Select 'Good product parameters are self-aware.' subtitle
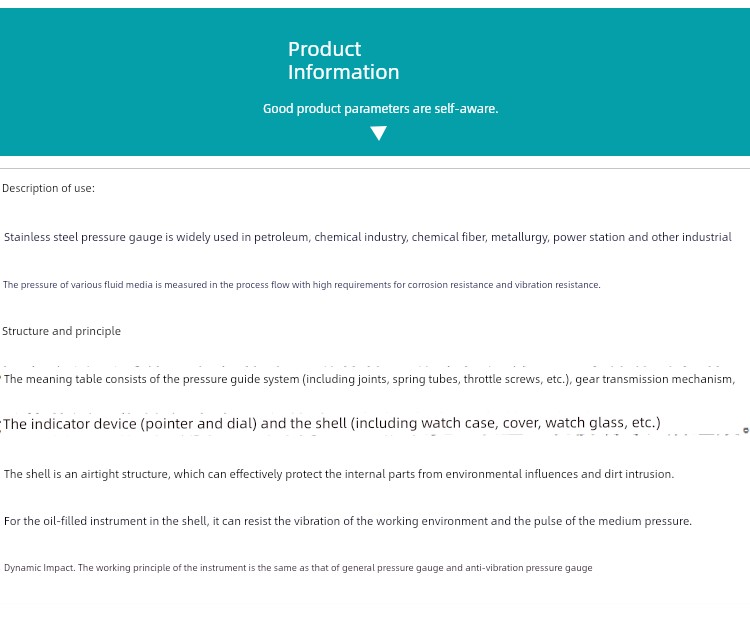750x629 pixels. click(x=380, y=109)
